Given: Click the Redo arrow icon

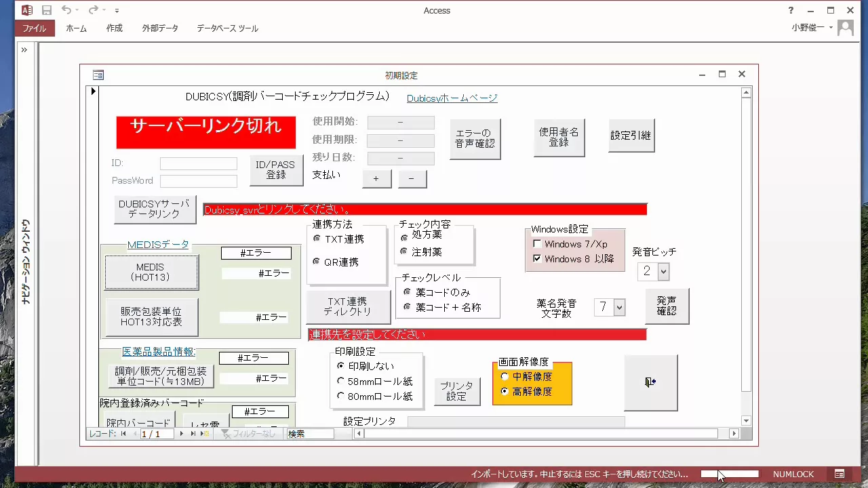Looking at the screenshot, I should [93, 10].
